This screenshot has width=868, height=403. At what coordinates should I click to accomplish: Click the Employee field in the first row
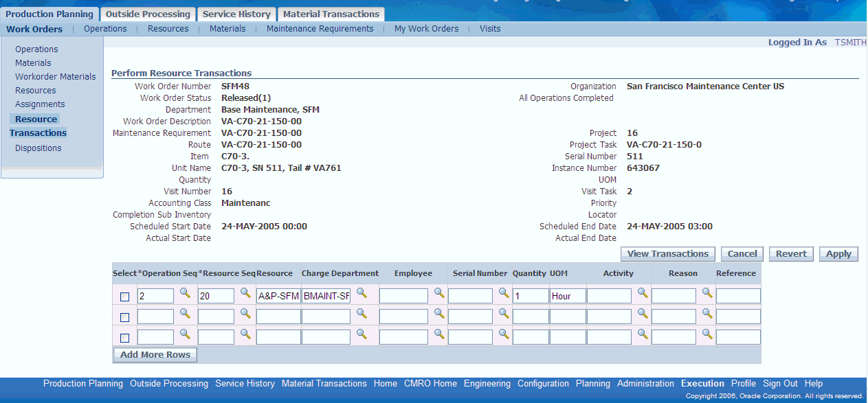(x=403, y=296)
